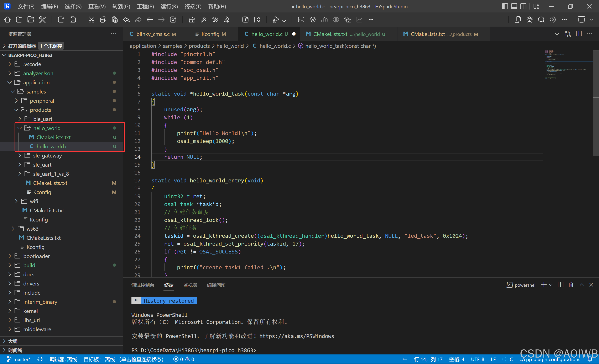Toggle the bottom panel layout icon
The height and width of the screenshot is (364, 599).
pos(514,6)
